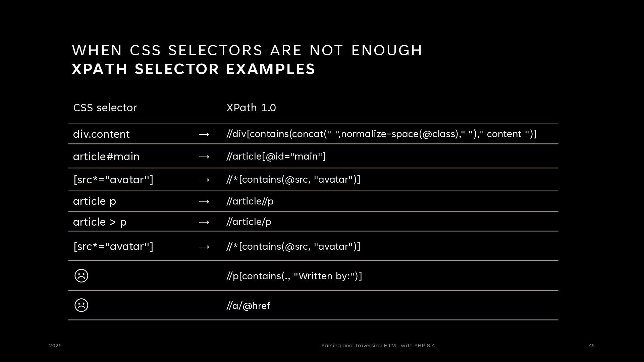
Task: Click the Parsing and Traversing HTML footer
Action: 378,346
